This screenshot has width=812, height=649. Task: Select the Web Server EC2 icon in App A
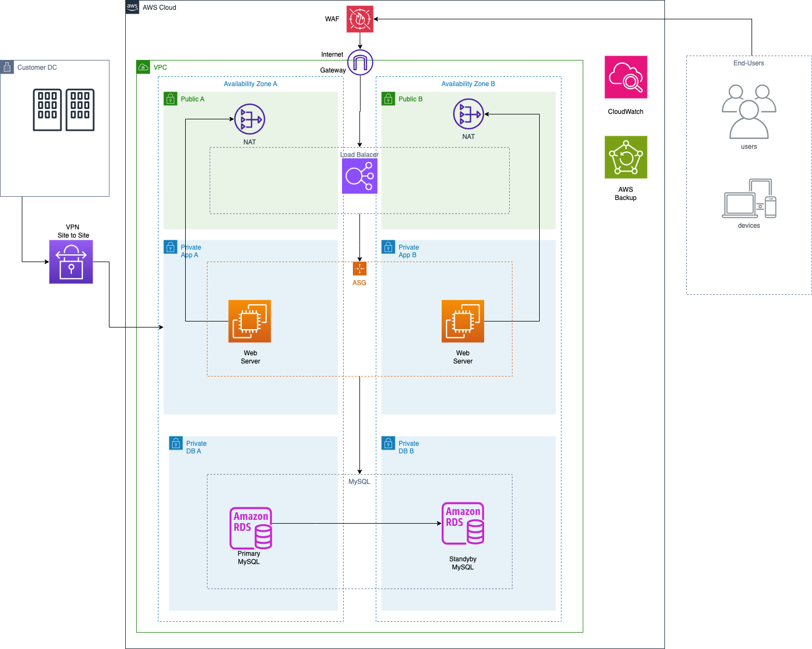[x=249, y=321]
